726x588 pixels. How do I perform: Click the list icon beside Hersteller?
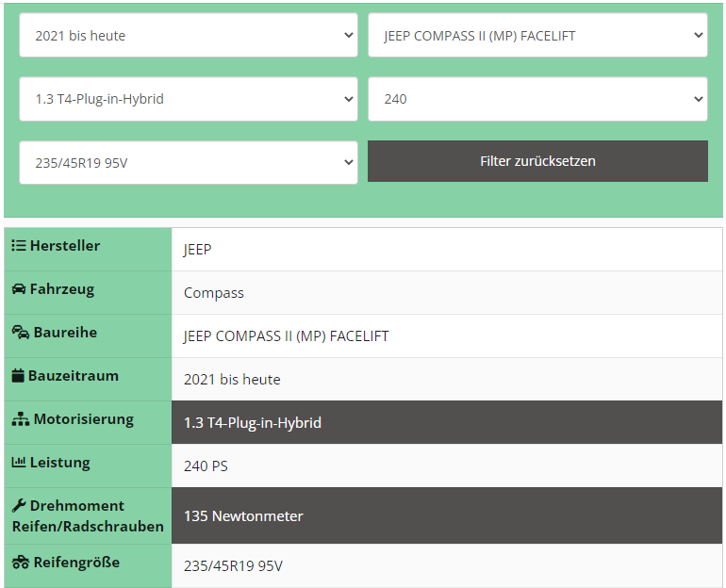(x=19, y=246)
